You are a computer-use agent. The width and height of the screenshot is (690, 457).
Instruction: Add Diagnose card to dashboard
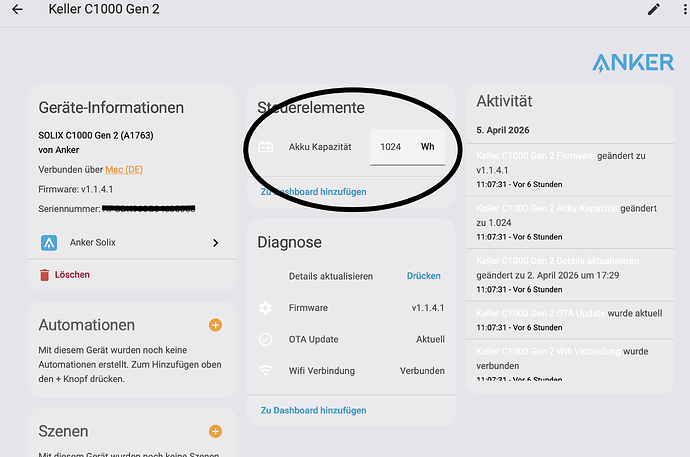click(313, 410)
